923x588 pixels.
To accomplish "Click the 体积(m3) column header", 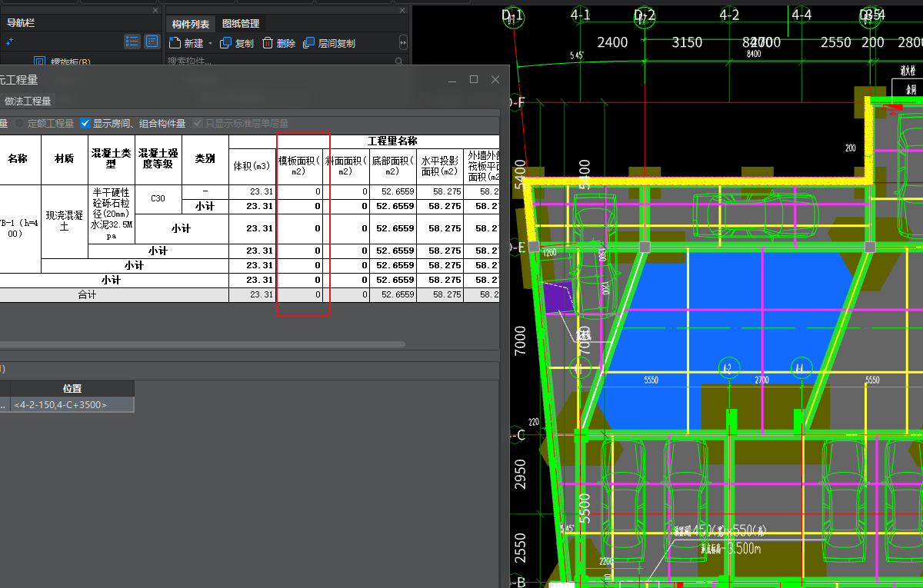I will [x=252, y=166].
